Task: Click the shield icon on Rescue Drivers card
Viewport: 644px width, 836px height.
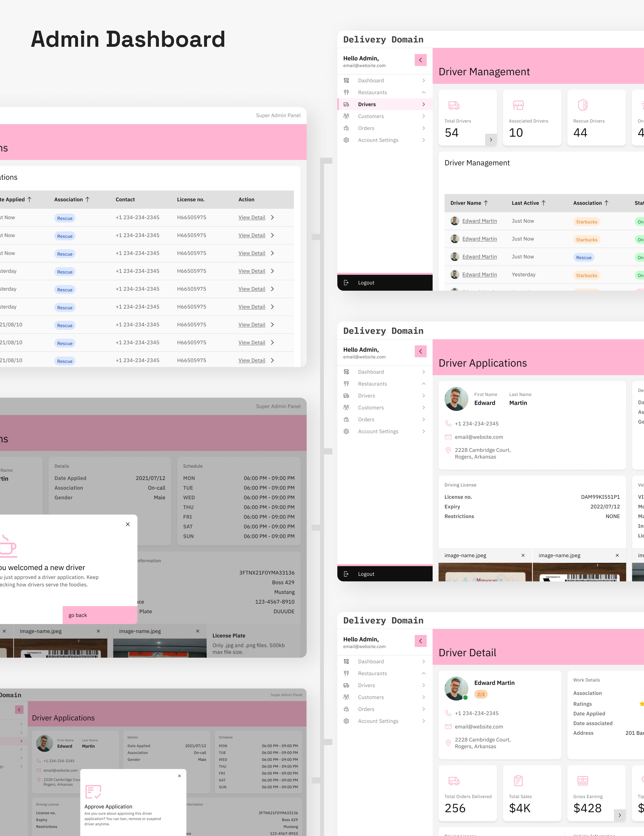Action: coord(582,105)
